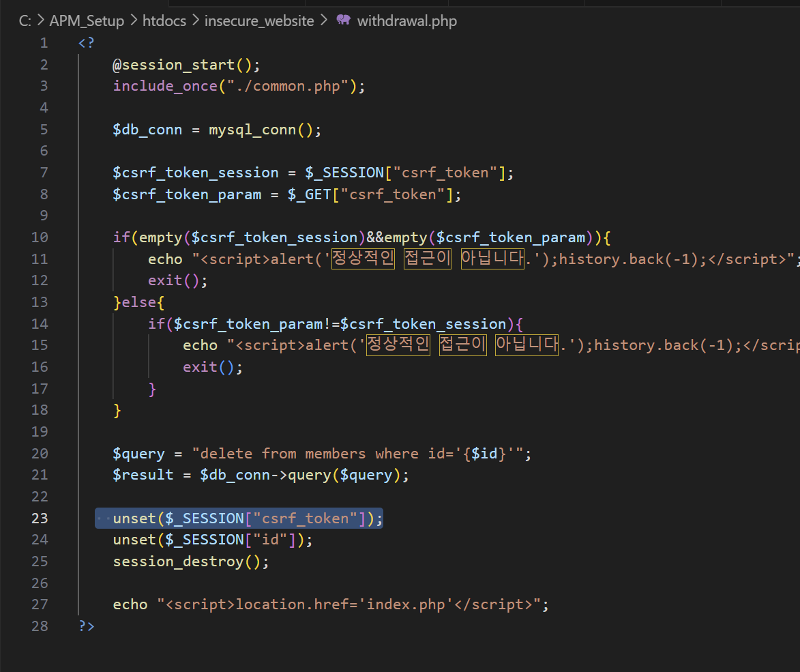Image resolution: width=800 pixels, height=672 pixels.
Task: Click '$csrf_token_param' on line 8
Action: tap(188, 194)
